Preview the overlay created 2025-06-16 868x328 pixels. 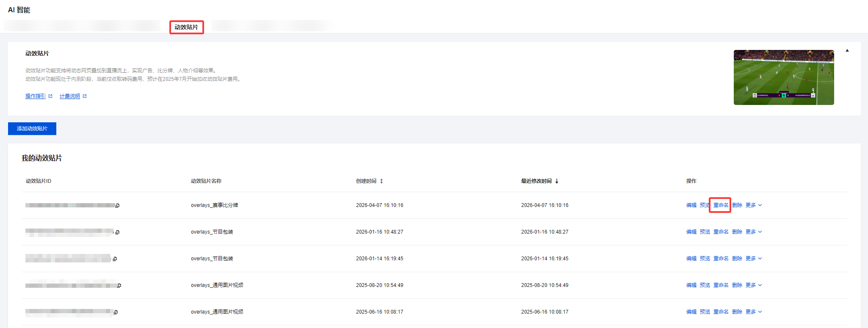pos(705,312)
